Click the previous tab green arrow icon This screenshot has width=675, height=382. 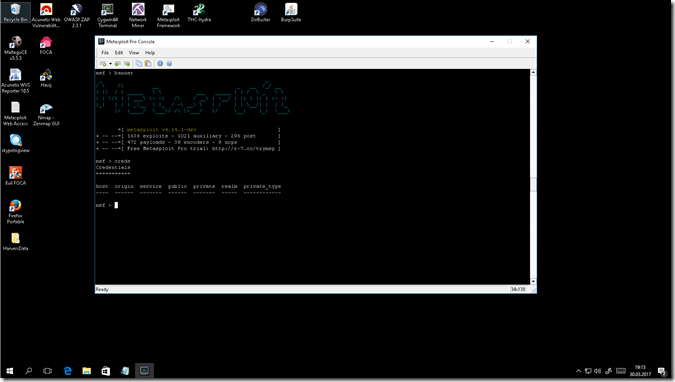[117, 64]
